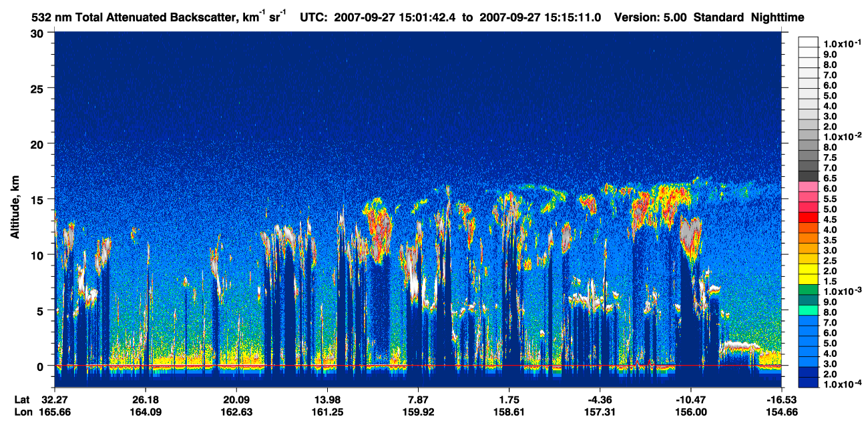Screen dimensions: 868x445
Task: Click the altitude tick label 15
Action: [39, 199]
